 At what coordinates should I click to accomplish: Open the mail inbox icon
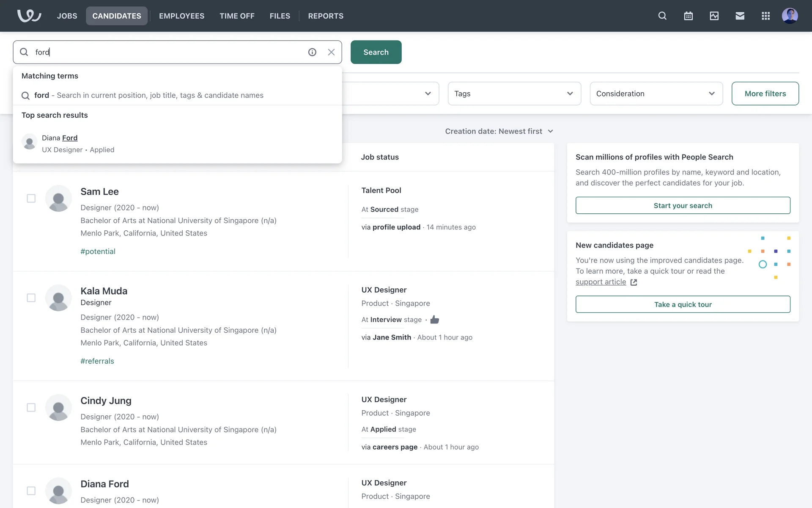740,16
